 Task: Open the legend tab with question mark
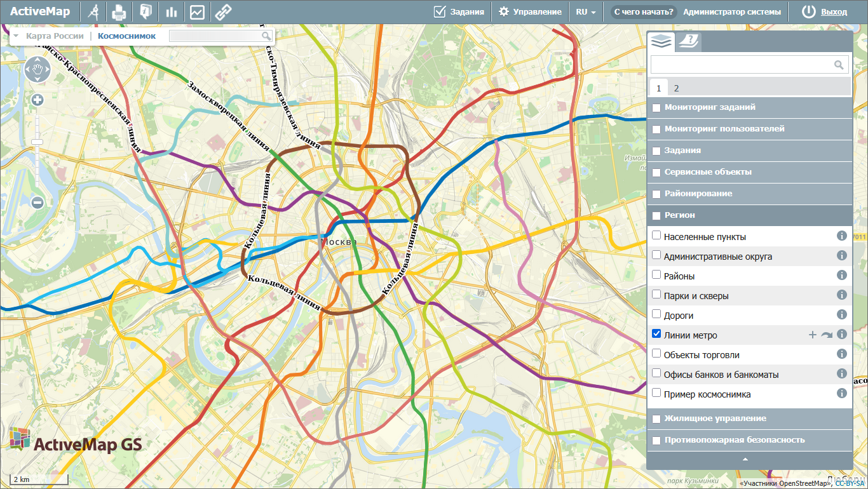click(688, 42)
